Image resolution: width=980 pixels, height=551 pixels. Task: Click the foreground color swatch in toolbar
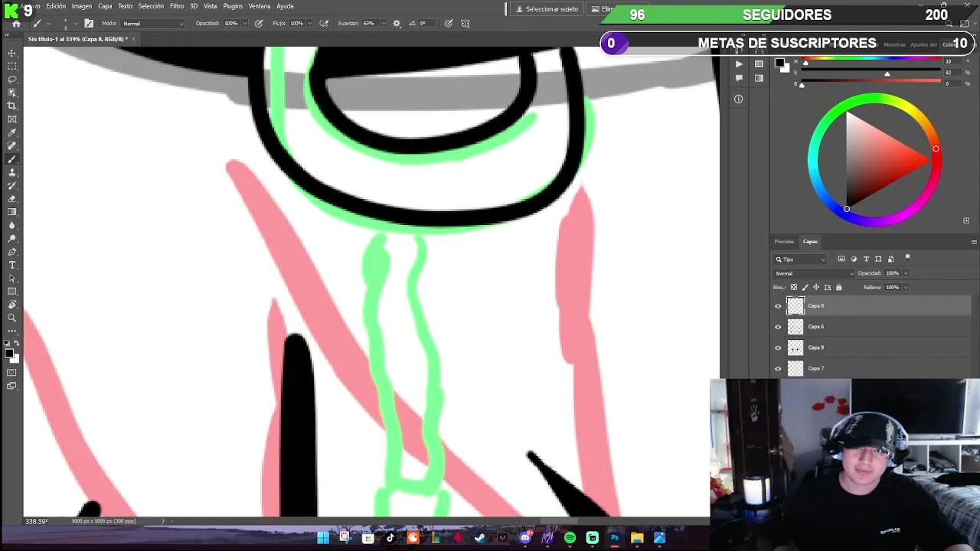click(9, 352)
